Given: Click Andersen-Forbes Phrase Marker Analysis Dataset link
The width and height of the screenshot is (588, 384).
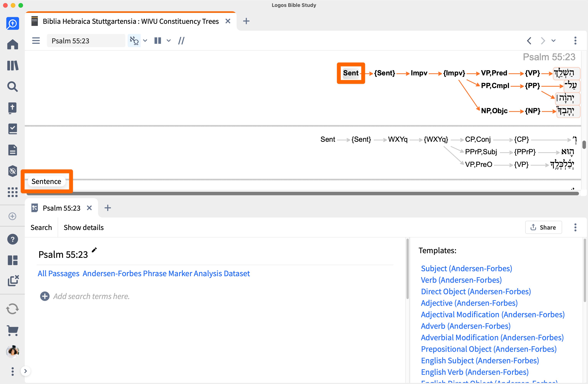Looking at the screenshot, I should point(166,273).
